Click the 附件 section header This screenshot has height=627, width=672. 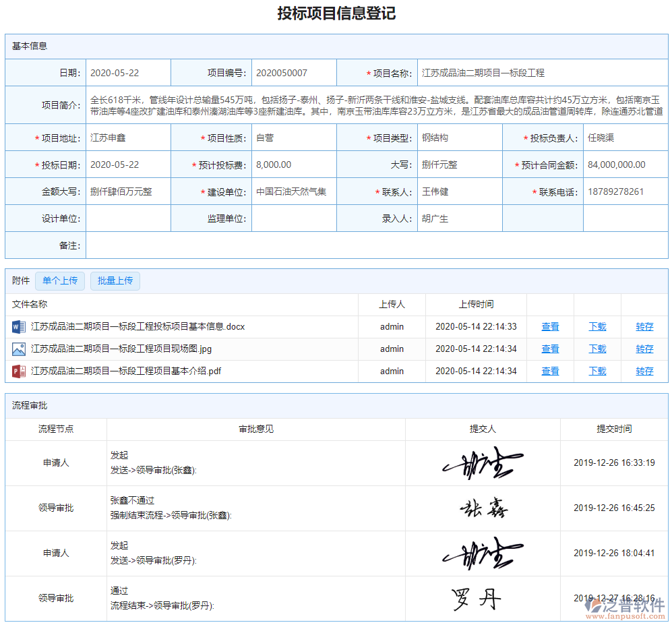[x=20, y=280]
